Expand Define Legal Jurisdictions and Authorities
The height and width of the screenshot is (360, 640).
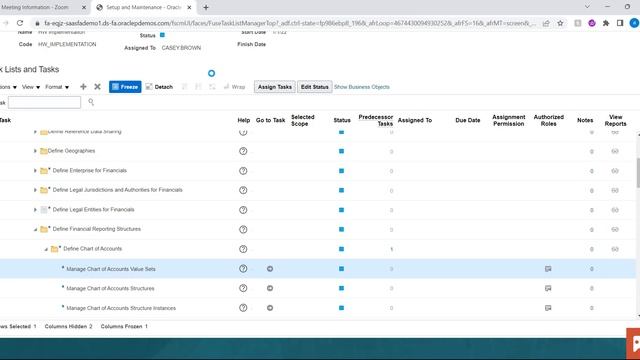(x=35, y=190)
